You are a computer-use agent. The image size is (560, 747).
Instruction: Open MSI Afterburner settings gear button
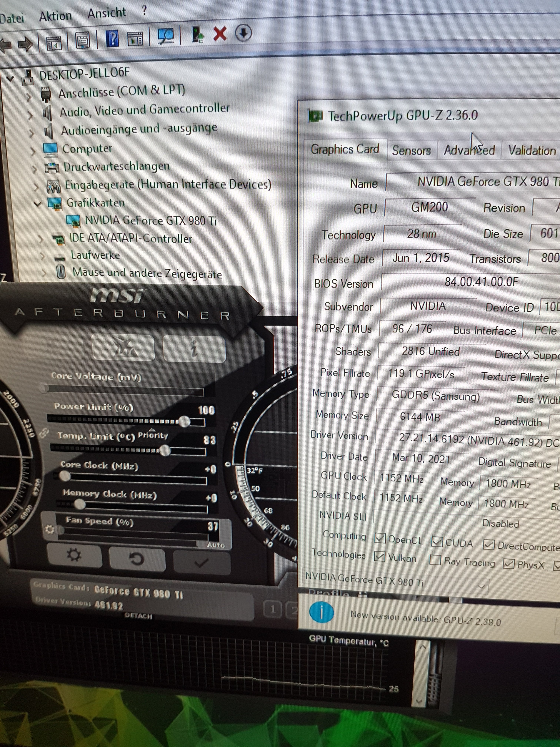click(74, 555)
